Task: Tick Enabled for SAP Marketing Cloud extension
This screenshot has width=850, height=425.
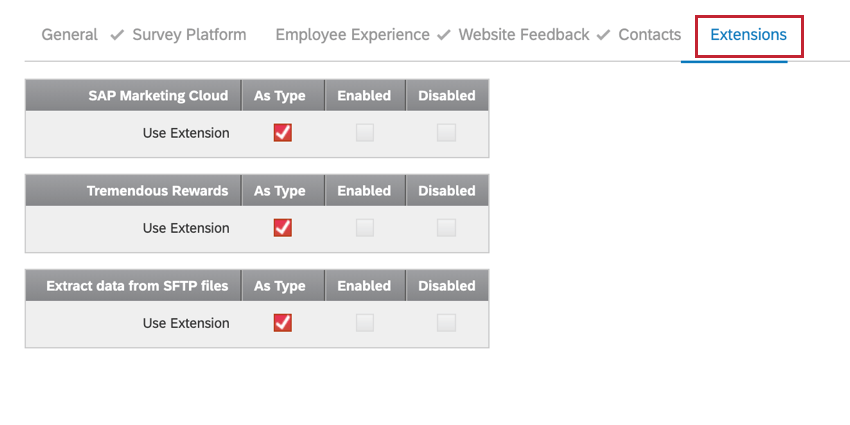Action: tap(365, 133)
